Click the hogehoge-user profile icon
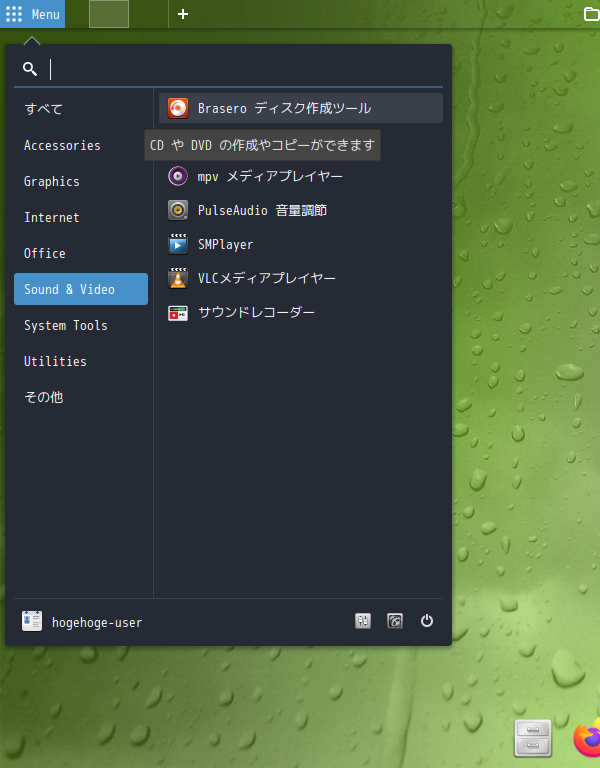 [32, 621]
